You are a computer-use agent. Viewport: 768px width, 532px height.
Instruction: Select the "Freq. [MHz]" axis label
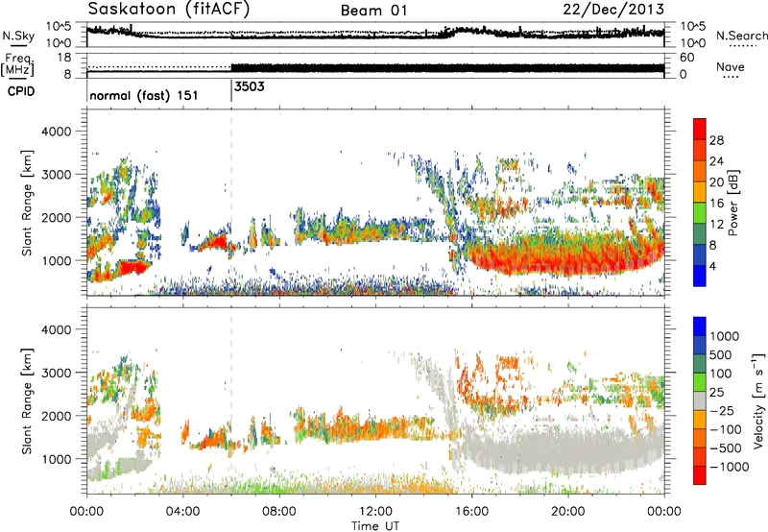click(x=17, y=65)
